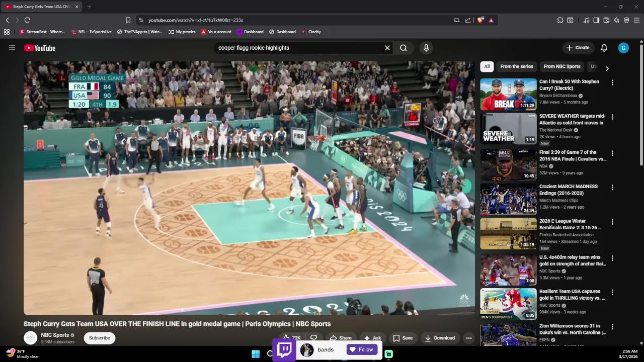Select the From the series chip
Viewport: 644px width, 362px height.
(516, 66)
